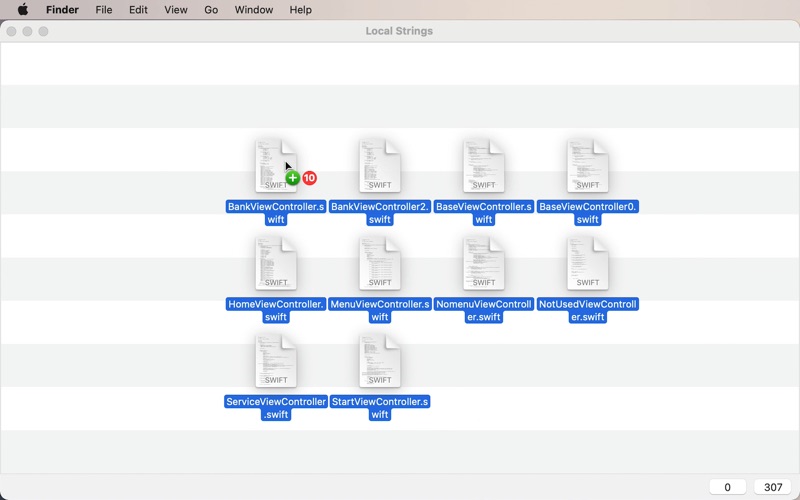The width and height of the screenshot is (800, 500).
Task: Select the BaseViewController0.swift file icon
Action: tap(588, 166)
